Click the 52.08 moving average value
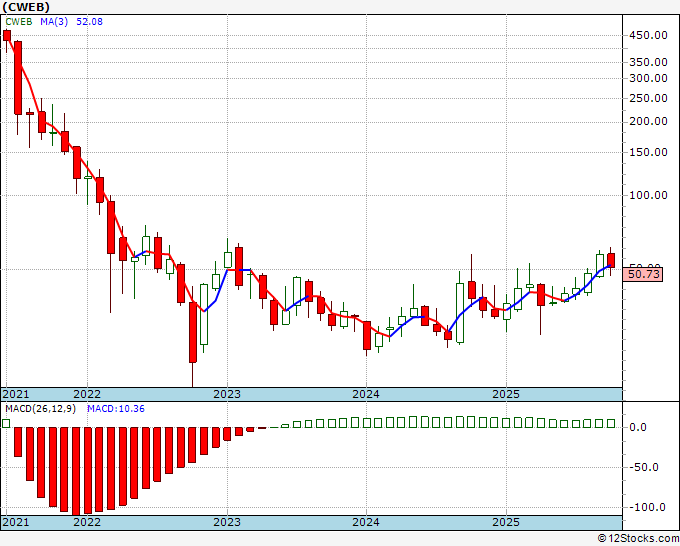680x546 pixels. coord(89,22)
